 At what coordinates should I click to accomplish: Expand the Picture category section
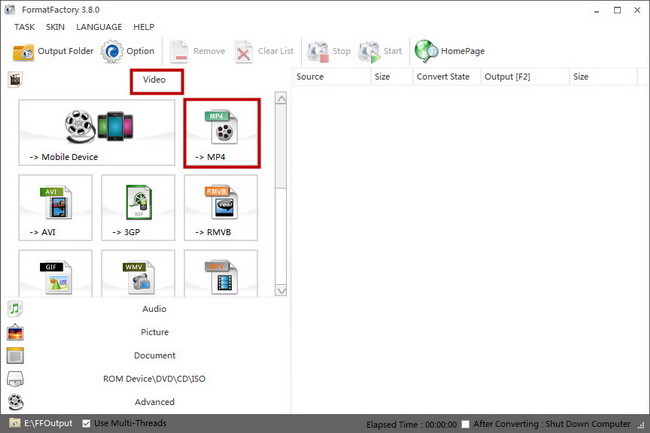(x=154, y=332)
